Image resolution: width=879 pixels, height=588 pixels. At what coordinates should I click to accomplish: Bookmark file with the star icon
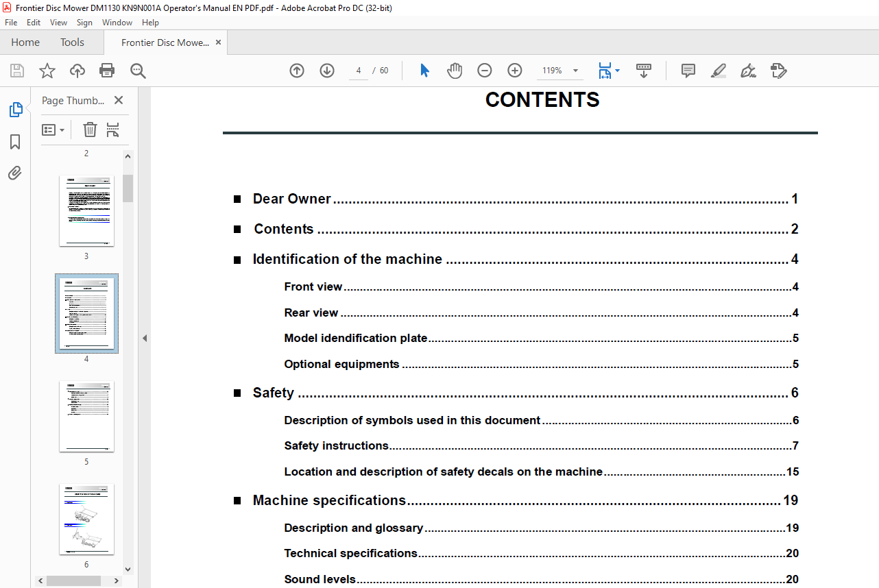coord(47,71)
